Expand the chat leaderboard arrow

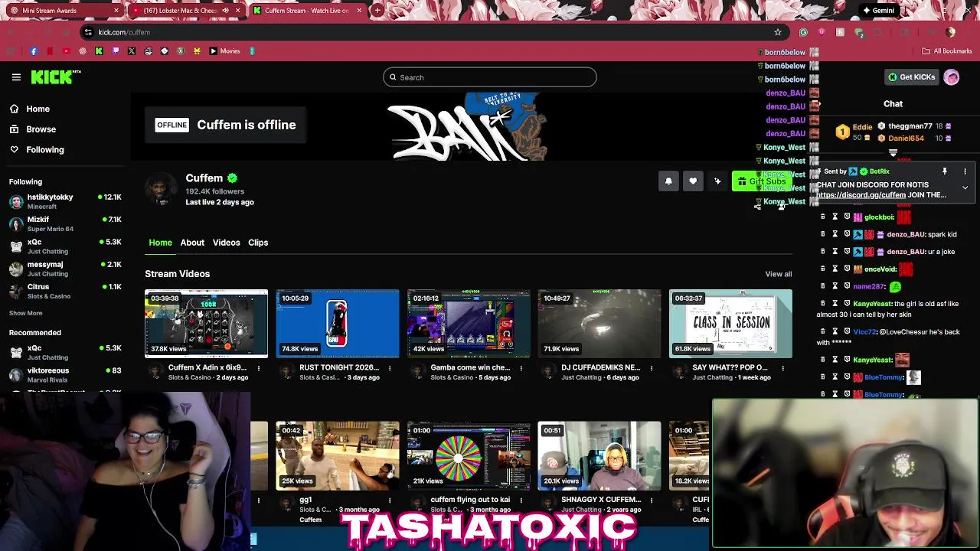[893, 153]
